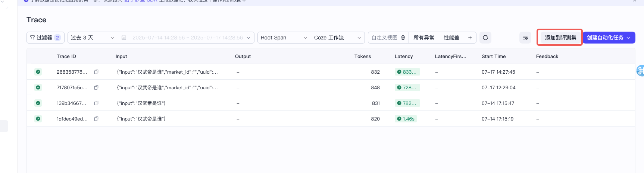Viewport: 644px width, 173px height.
Task: Click start time 07-14 17:15:19
Action: tap(497, 119)
